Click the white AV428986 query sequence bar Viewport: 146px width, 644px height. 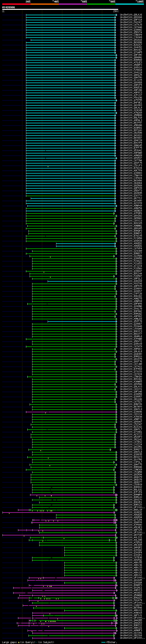(60, 9)
